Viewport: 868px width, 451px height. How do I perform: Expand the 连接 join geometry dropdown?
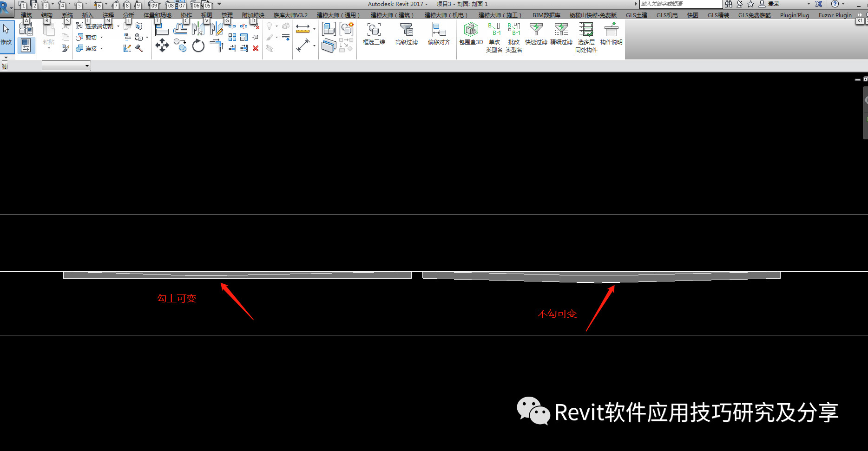click(x=102, y=48)
